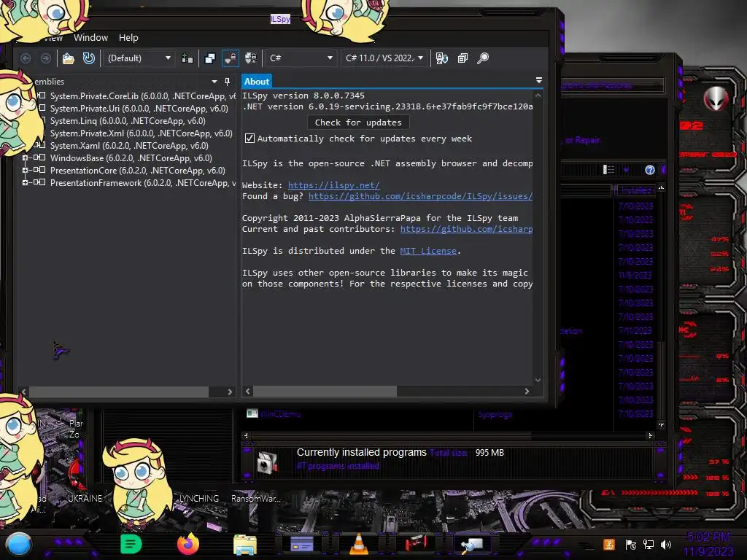This screenshot has height=560, width=747.
Task: Open the UKRAINE desktop item
Action: [x=85, y=498]
